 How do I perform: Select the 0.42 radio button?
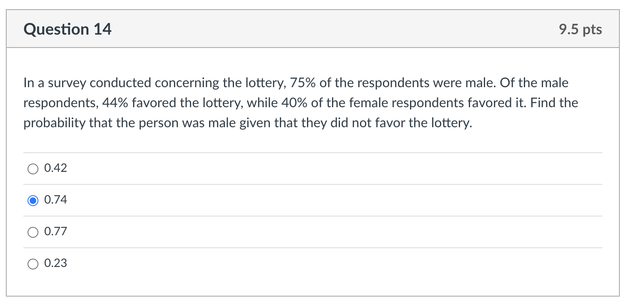(x=33, y=169)
